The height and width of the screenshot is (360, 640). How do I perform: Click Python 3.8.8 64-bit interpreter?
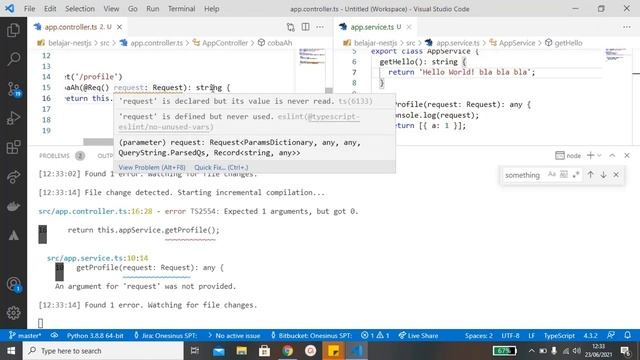[x=95, y=336]
